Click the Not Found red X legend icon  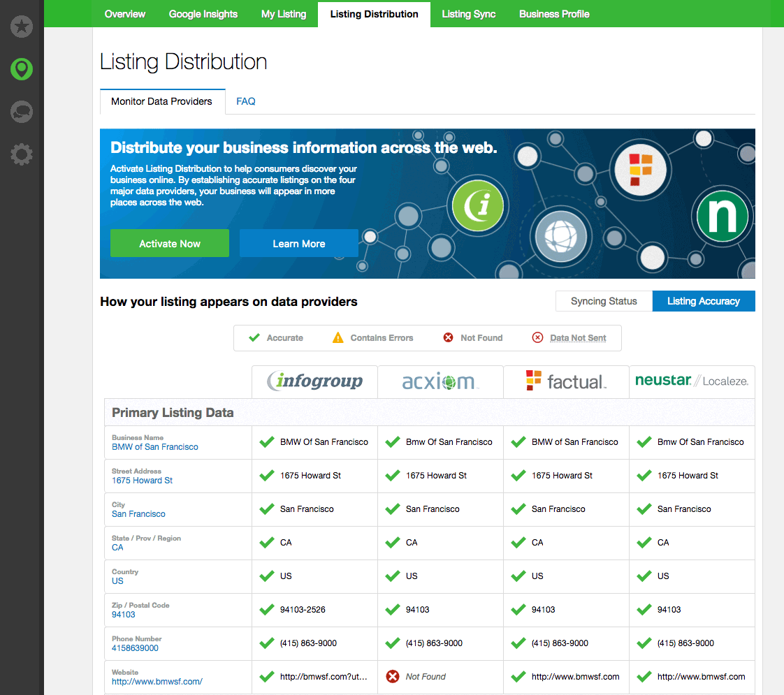[x=448, y=338]
